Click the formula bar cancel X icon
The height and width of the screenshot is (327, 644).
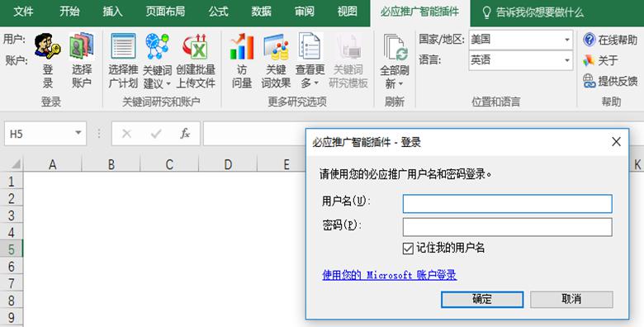tap(126, 134)
